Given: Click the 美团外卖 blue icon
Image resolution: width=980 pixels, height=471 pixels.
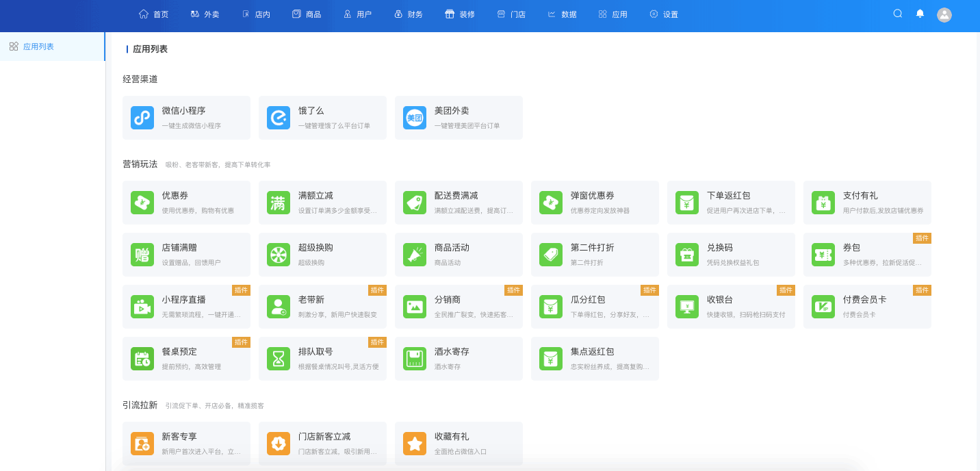Looking at the screenshot, I should tap(414, 118).
